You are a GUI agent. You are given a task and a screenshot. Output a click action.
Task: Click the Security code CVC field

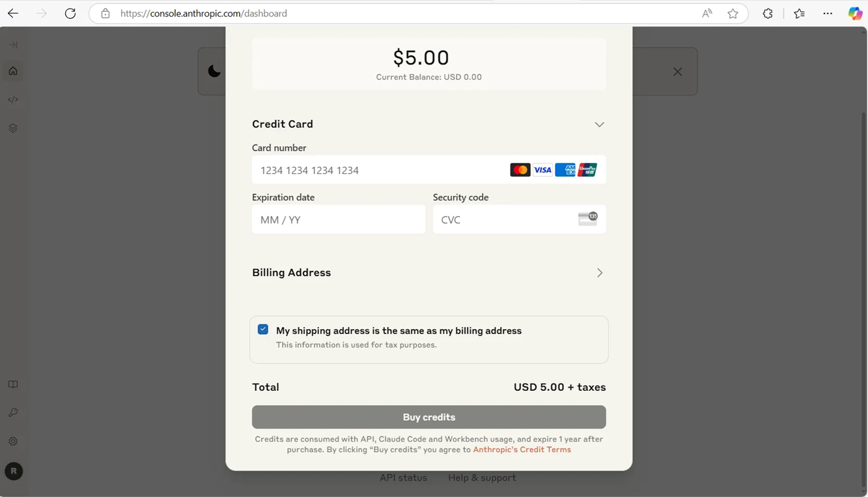pyautogui.click(x=520, y=220)
